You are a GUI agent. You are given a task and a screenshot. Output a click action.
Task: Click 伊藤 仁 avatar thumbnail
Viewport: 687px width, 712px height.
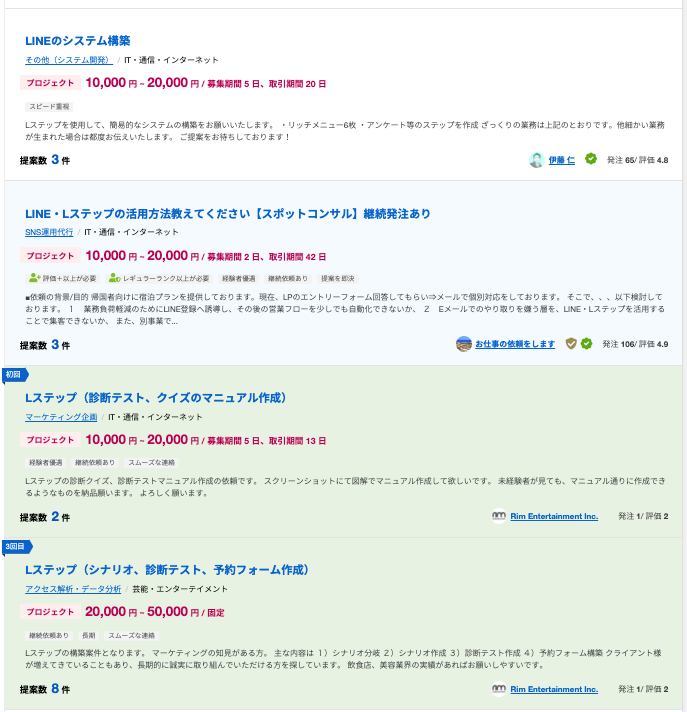click(x=537, y=160)
